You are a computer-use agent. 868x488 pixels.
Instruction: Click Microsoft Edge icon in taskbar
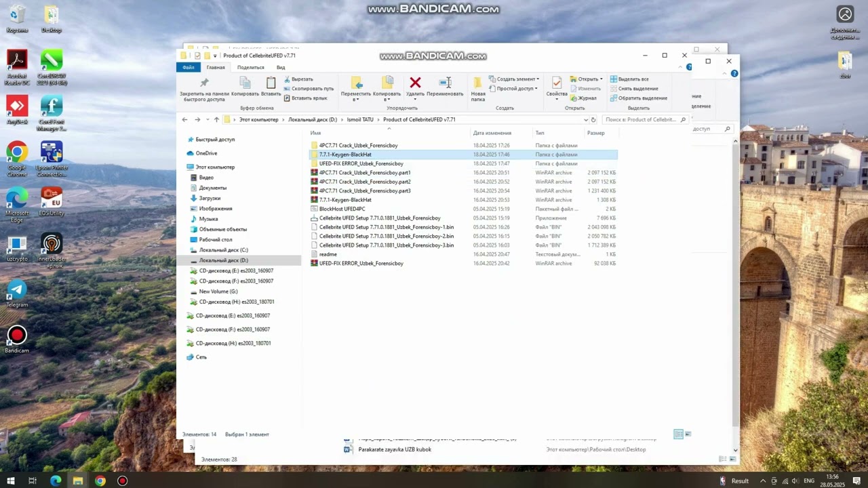pos(55,481)
